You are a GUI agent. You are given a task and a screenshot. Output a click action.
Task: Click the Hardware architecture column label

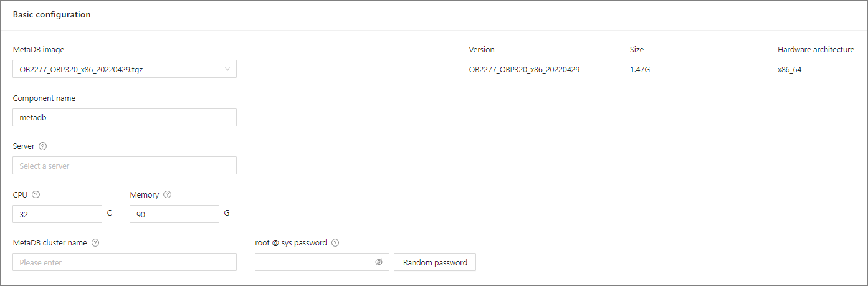(816, 50)
